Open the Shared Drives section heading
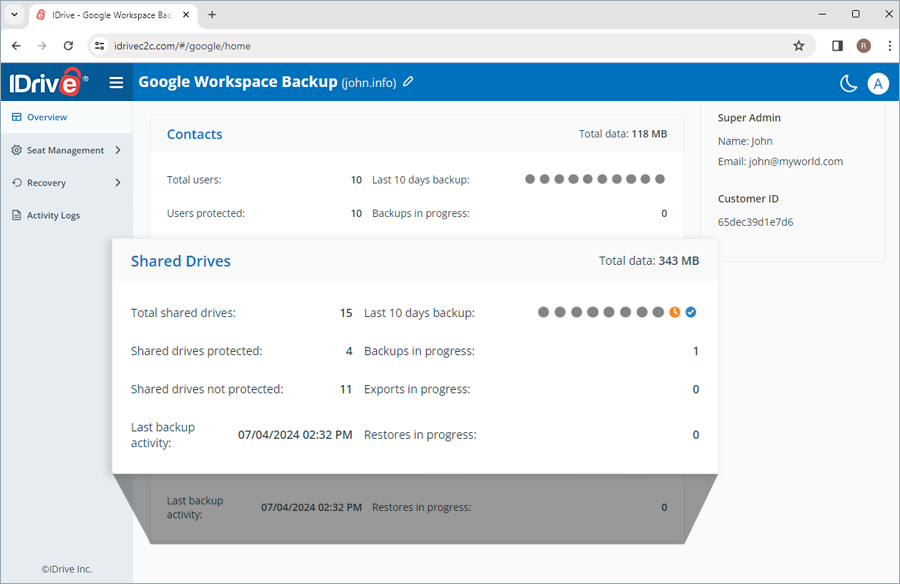This screenshot has width=900, height=584. tap(181, 261)
